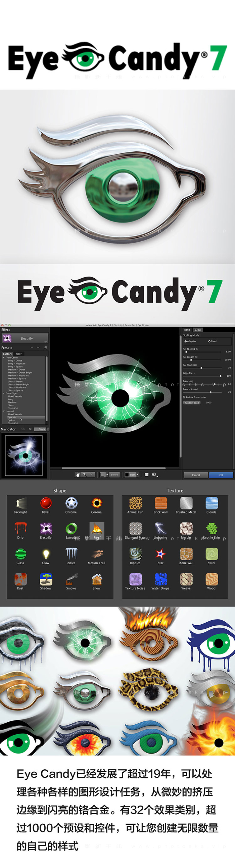Select the Brushed Metal texture
The image size is (235, 868).
point(186,503)
